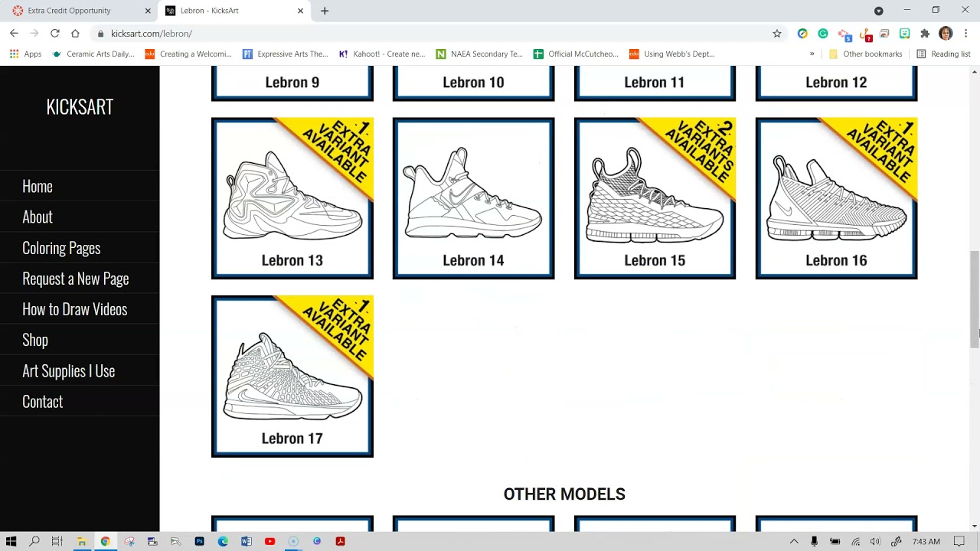Click the Lebron 11 label
Viewport: 980px width, 551px height.
(655, 83)
